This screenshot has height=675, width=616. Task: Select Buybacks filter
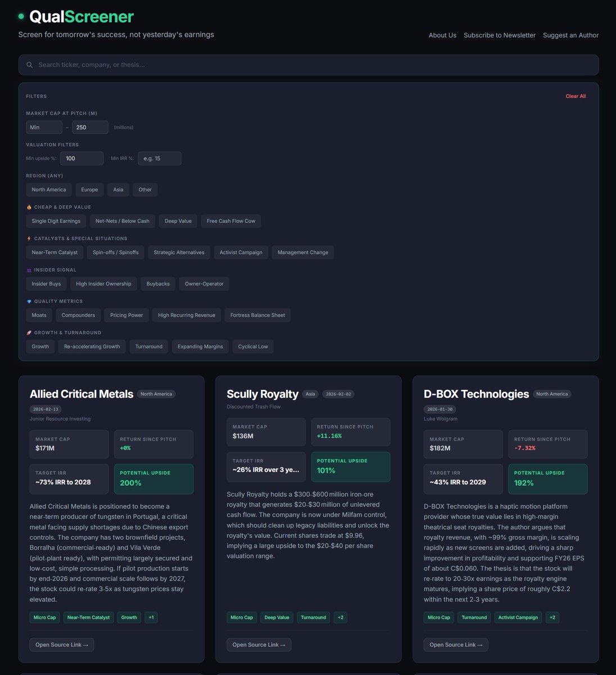(x=158, y=284)
